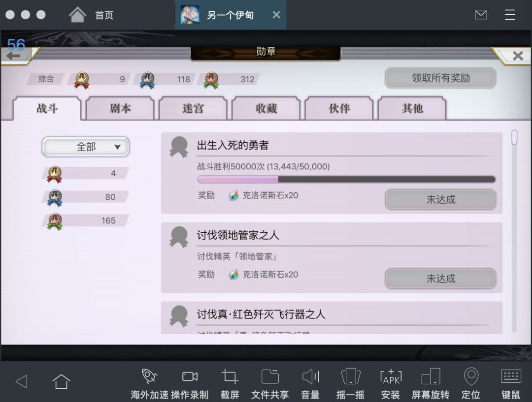The width and height of the screenshot is (532, 402).
Task: Click the 海外加速 rocket icon
Action: coord(149,376)
